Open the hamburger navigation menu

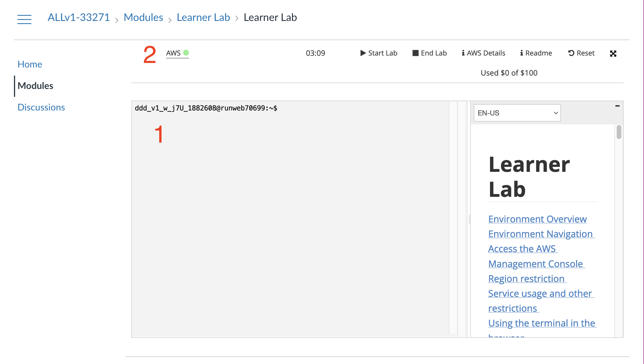click(24, 19)
